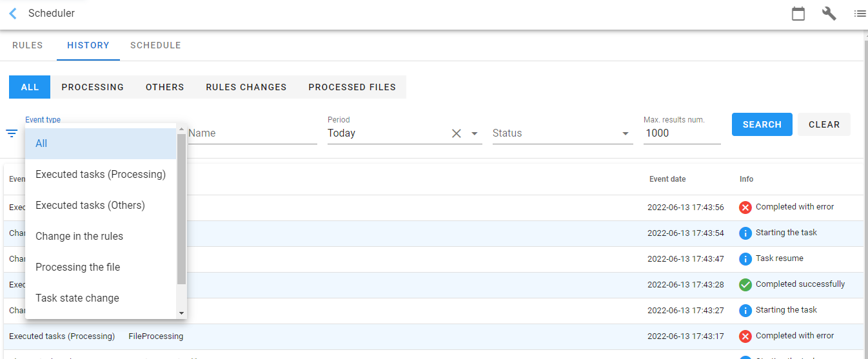
Task: Click dropdown list scroll down arrow
Action: (x=181, y=313)
